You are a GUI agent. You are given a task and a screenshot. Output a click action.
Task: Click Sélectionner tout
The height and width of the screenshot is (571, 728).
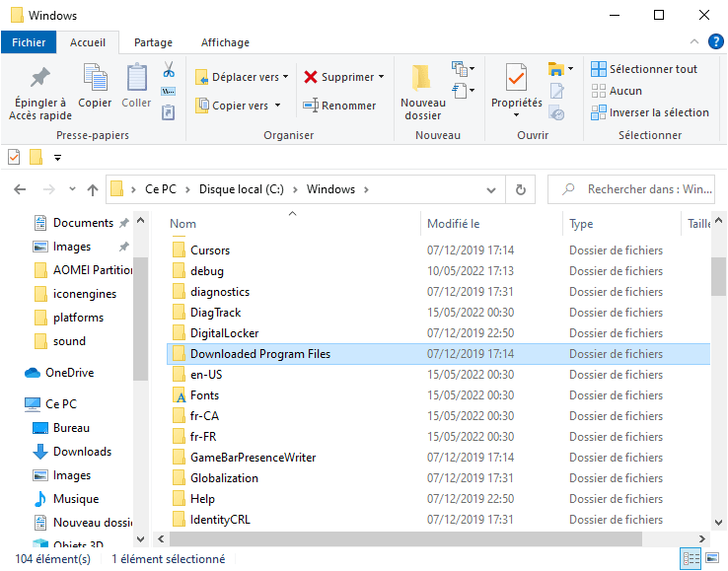tap(644, 69)
